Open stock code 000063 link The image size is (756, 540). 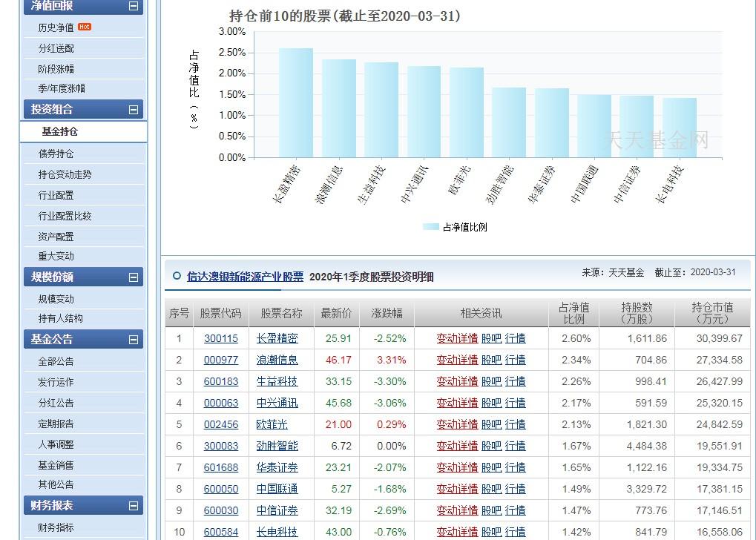[x=221, y=403]
